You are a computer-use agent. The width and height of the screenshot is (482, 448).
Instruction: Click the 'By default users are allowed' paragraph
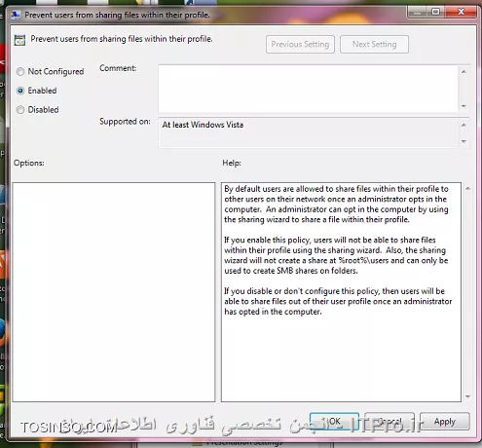coord(336,205)
